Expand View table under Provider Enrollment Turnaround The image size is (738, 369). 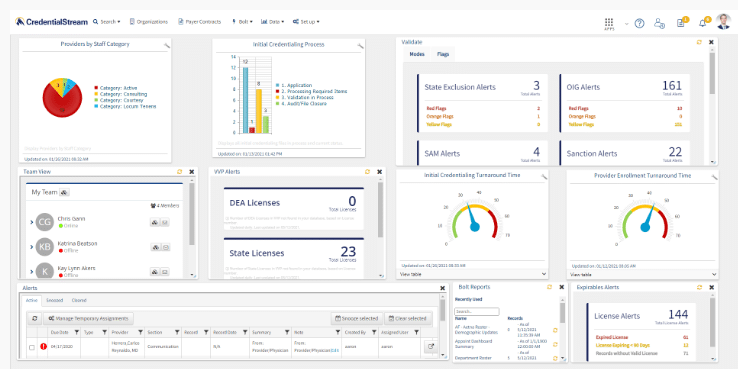tap(642, 274)
